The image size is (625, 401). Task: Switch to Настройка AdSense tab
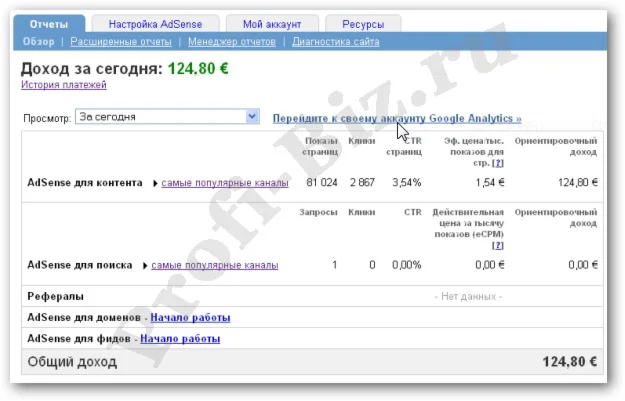click(155, 24)
